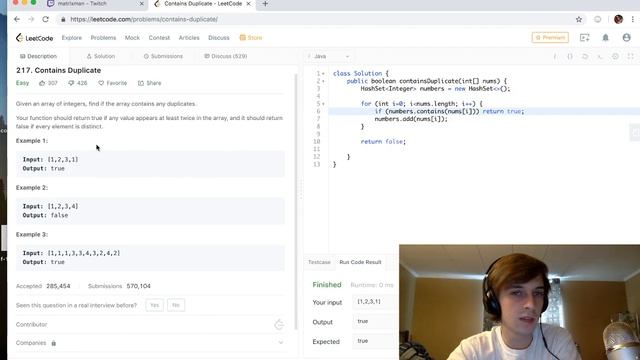Open the Discuss (529) tab
Viewport: 640px width, 360px height.
[226, 56]
